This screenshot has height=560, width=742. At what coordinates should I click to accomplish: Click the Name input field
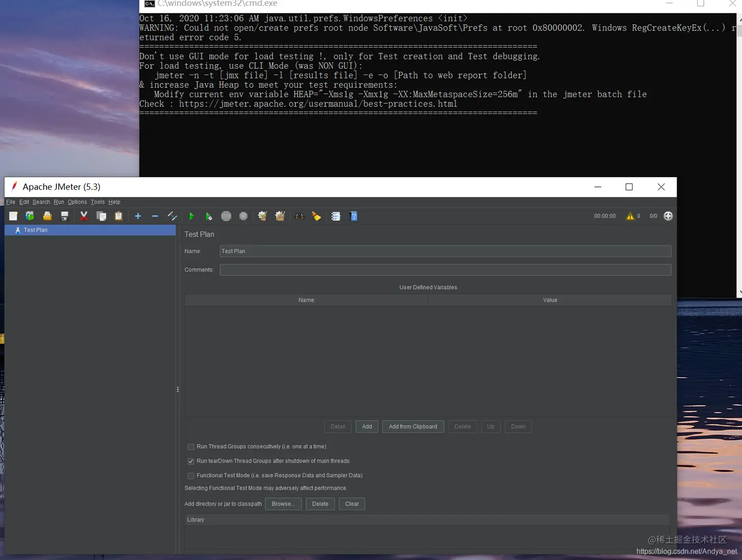[x=446, y=251]
